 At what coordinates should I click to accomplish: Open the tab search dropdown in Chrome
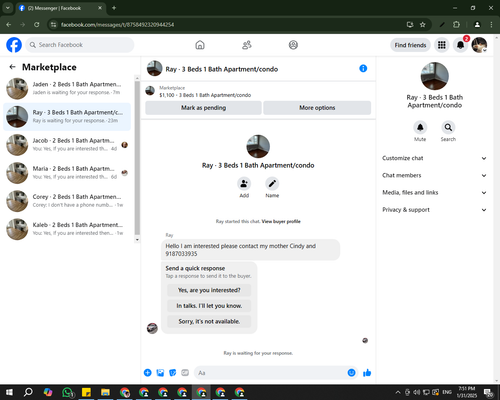coord(7,8)
